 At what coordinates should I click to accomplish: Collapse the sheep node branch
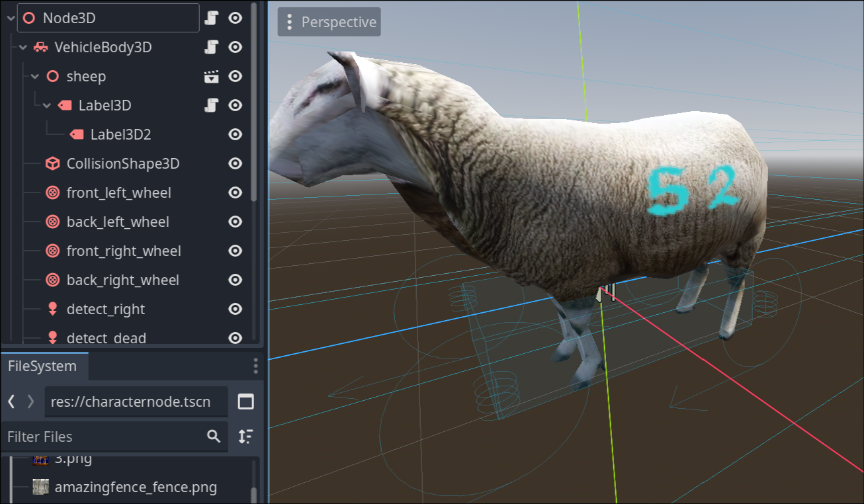click(34, 76)
